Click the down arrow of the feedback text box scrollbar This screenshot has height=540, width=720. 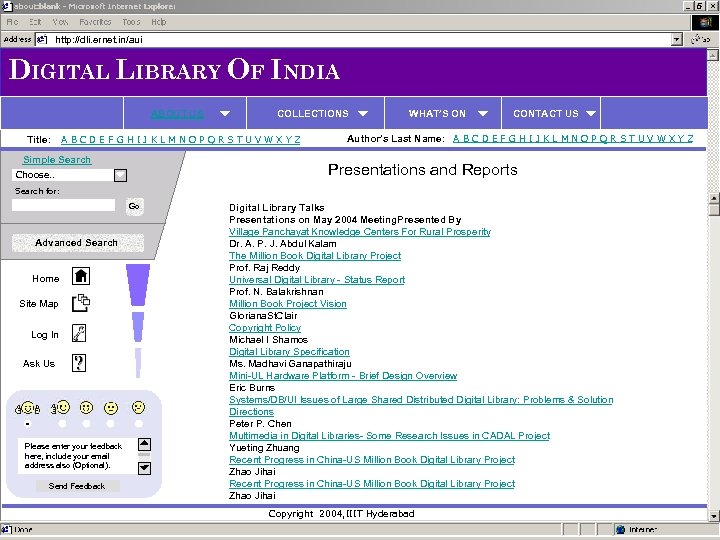[144, 468]
